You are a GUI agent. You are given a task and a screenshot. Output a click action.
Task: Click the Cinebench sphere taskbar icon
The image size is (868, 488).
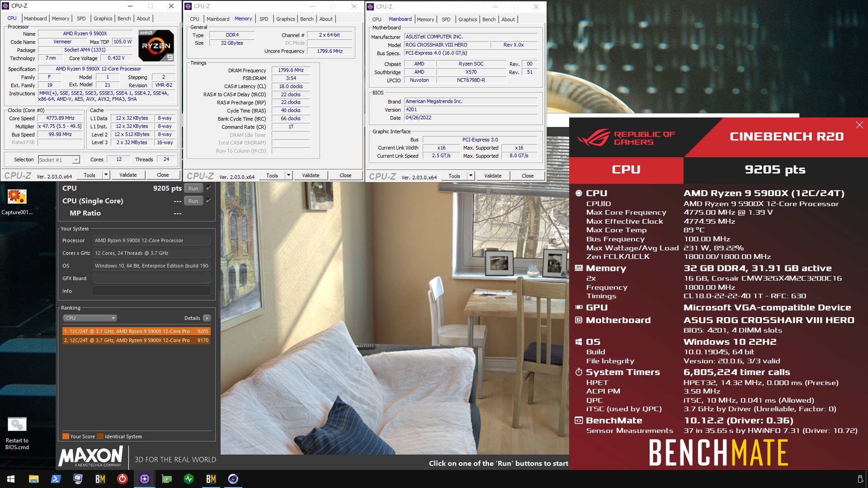click(x=233, y=479)
